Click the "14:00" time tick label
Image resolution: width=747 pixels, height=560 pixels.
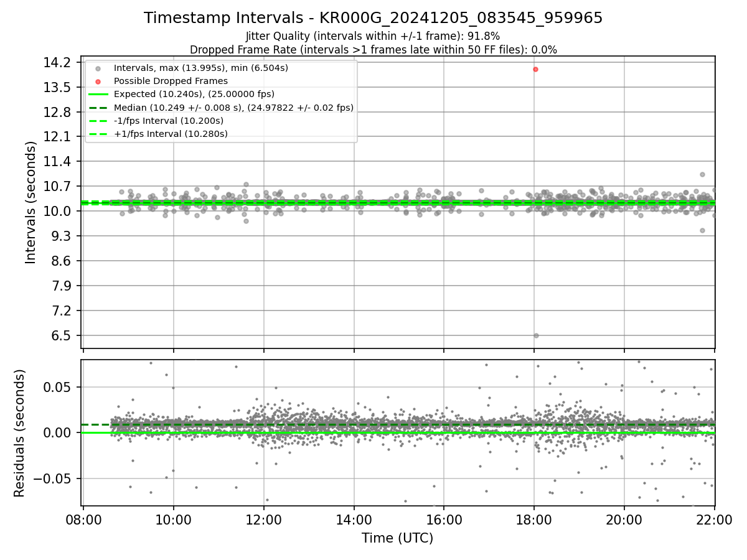pyautogui.click(x=354, y=520)
